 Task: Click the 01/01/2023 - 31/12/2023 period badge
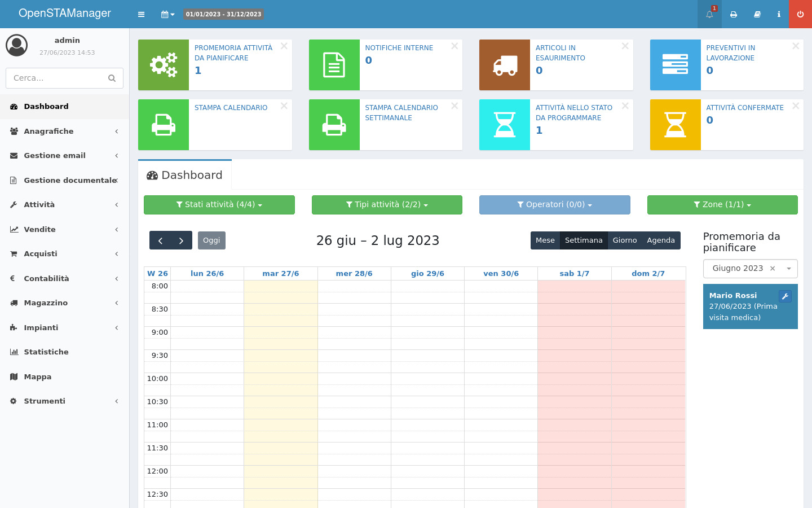coord(224,14)
